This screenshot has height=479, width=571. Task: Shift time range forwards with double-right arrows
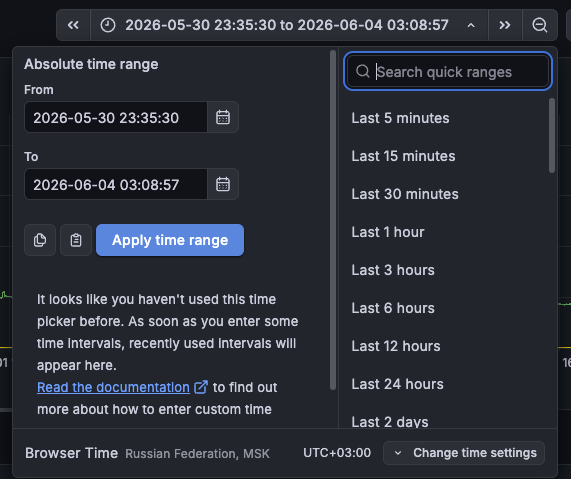coord(505,25)
